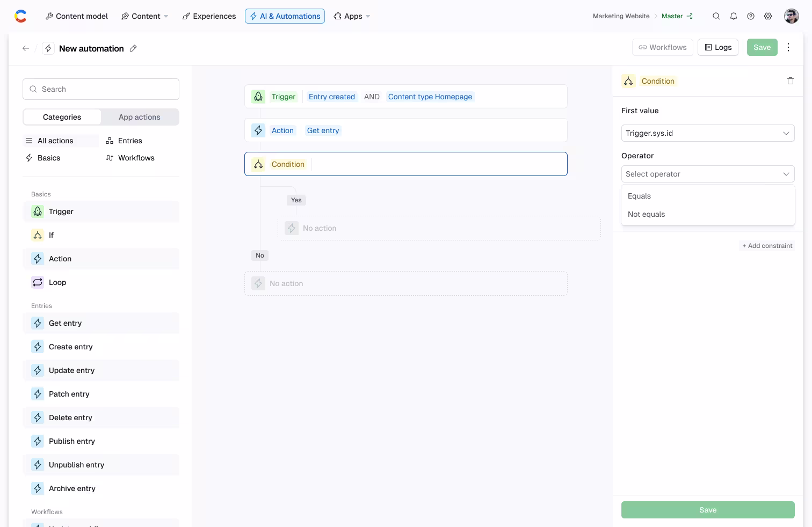Open the Apps menu dropdown
This screenshot has width=812, height=527.
point(352,16)
